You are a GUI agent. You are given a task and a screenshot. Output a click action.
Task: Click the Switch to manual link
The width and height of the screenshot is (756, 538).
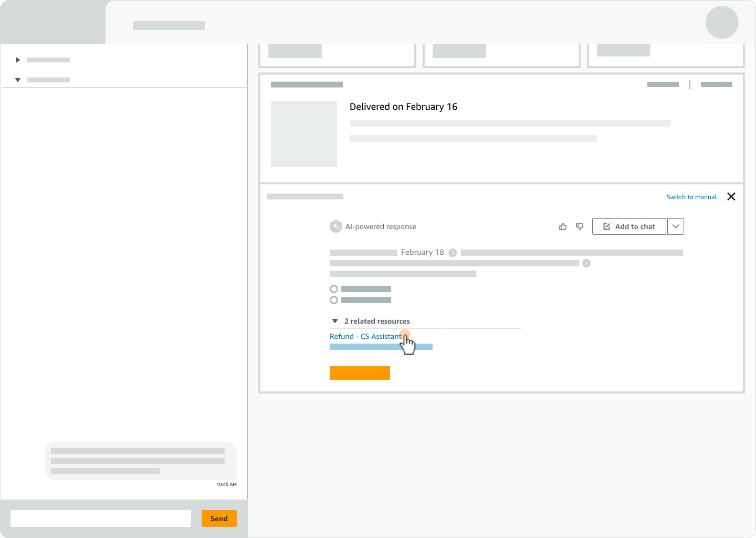[x=691, y=197]
